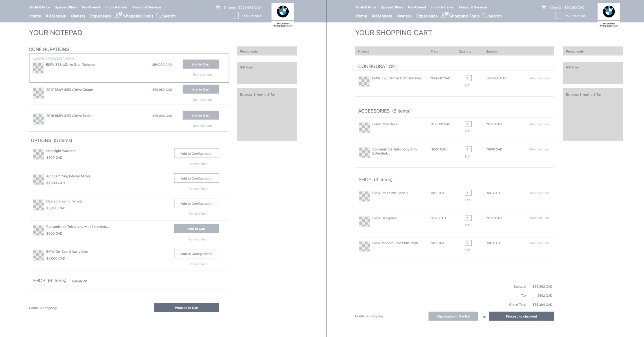Choose Checkout with PayPal

pyautogui.click(x=453, y=316)
